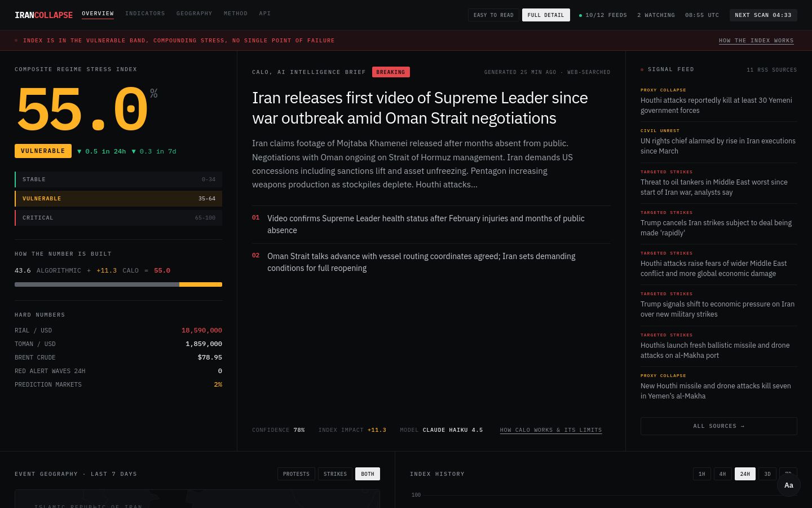Click the red BREAKING badge
This screenshot has width=812, height=508.
click(x=391, y=72)
